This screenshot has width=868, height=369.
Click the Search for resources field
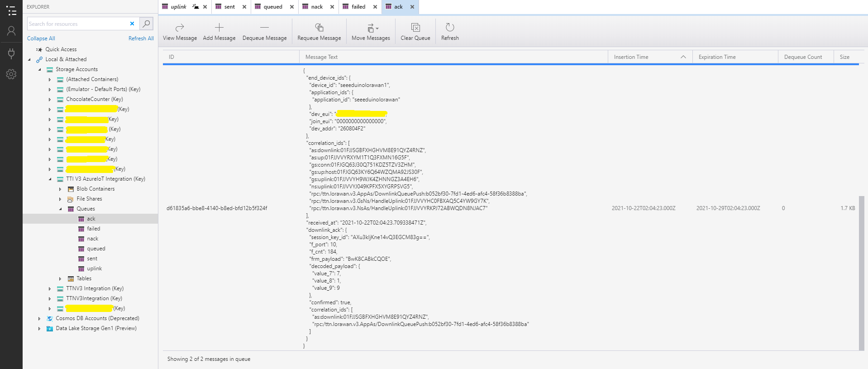point(77,24)
